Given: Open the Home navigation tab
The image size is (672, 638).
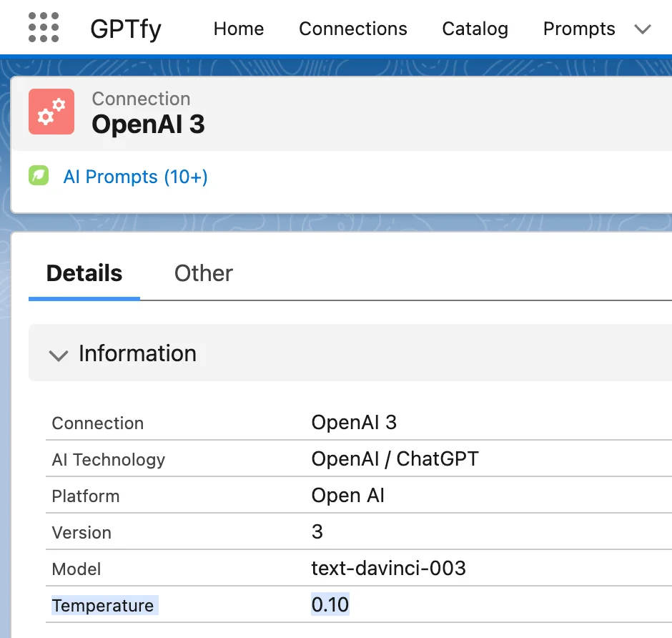Looking at the screenshot, I should [x=239, y=29].
